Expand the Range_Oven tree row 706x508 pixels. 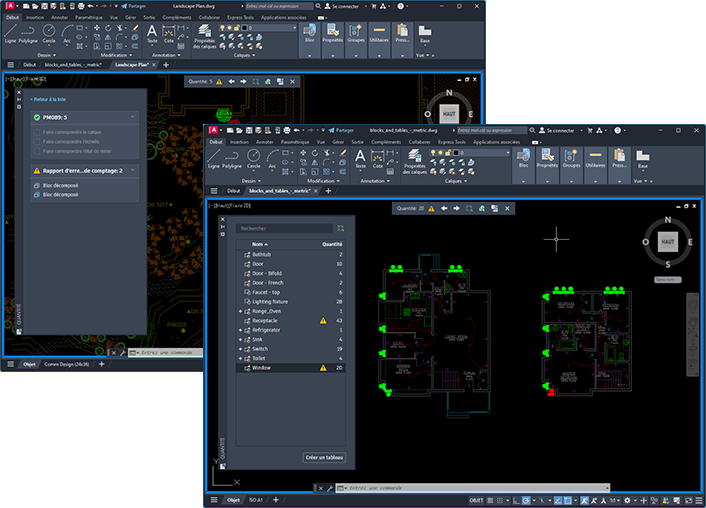[240, 311]
